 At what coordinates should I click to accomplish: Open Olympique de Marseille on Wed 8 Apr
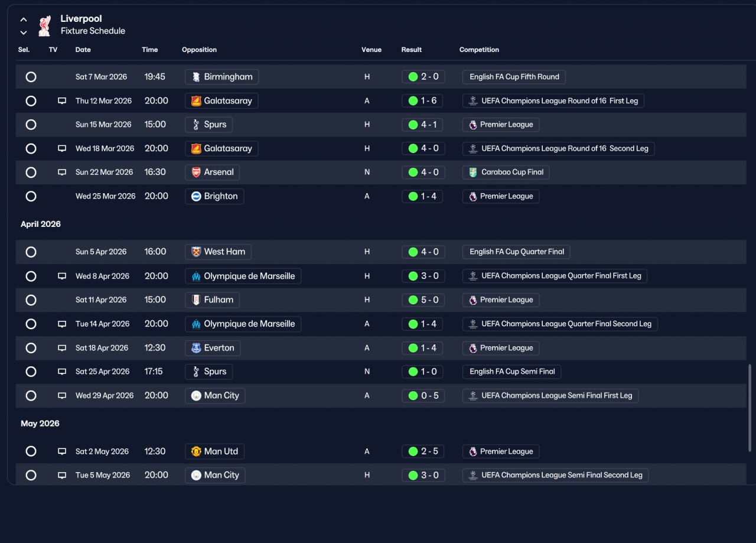coord(243,276)
